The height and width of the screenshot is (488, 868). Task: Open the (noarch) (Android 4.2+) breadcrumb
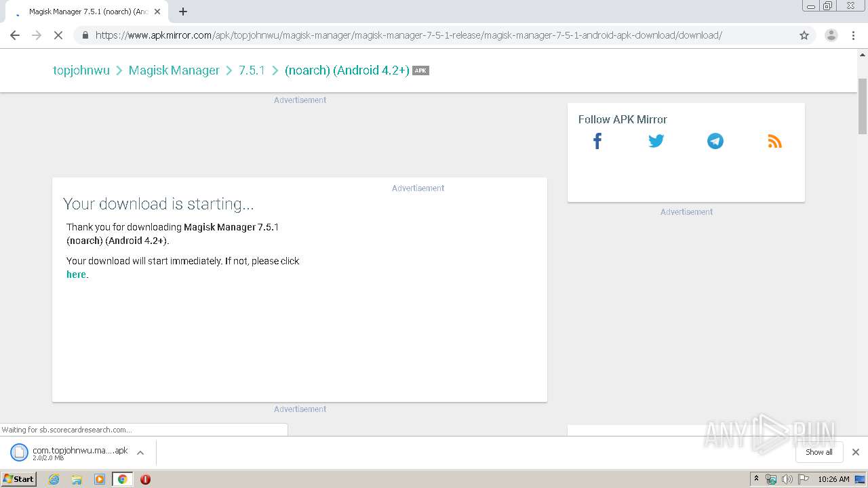coord(347,70)
